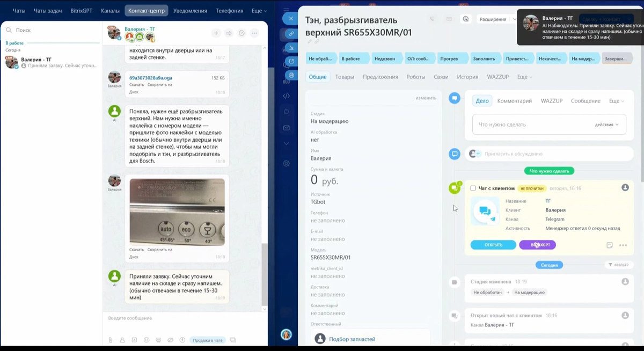Open the Телефония tab

coord(229,11)
